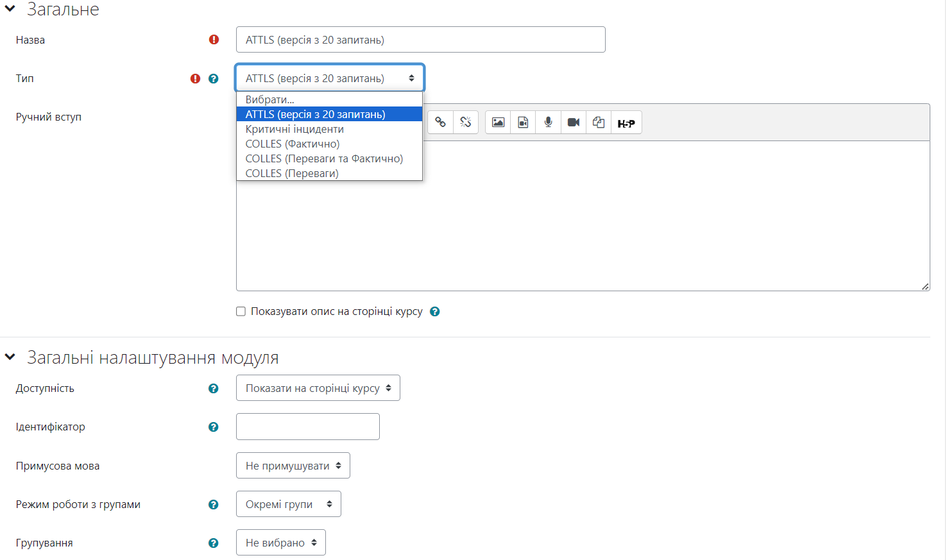Open the insert media file icon
This screenshot has width=947, height=560.
pyautogui.click(x=523, y=123)
